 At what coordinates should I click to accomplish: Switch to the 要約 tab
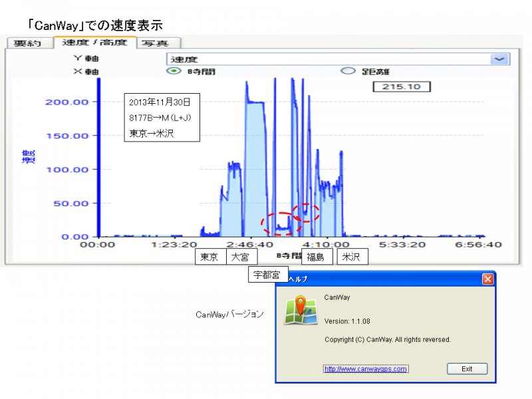pos(29,43)
